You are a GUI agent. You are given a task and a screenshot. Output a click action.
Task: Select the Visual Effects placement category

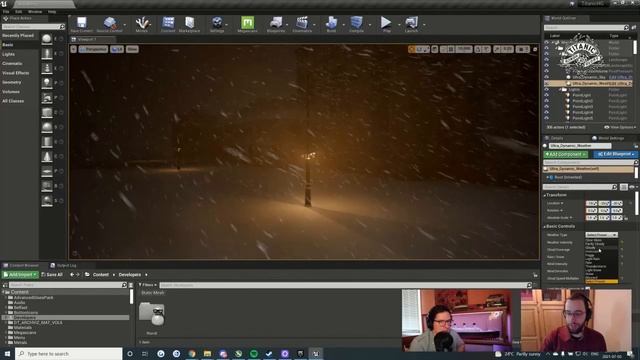click(16, 73)
